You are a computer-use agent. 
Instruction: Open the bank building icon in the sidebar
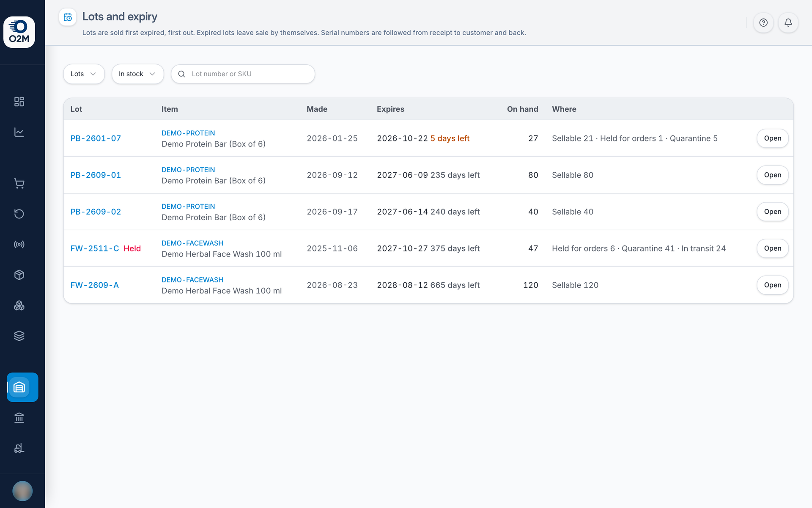(x=19, y=418)
